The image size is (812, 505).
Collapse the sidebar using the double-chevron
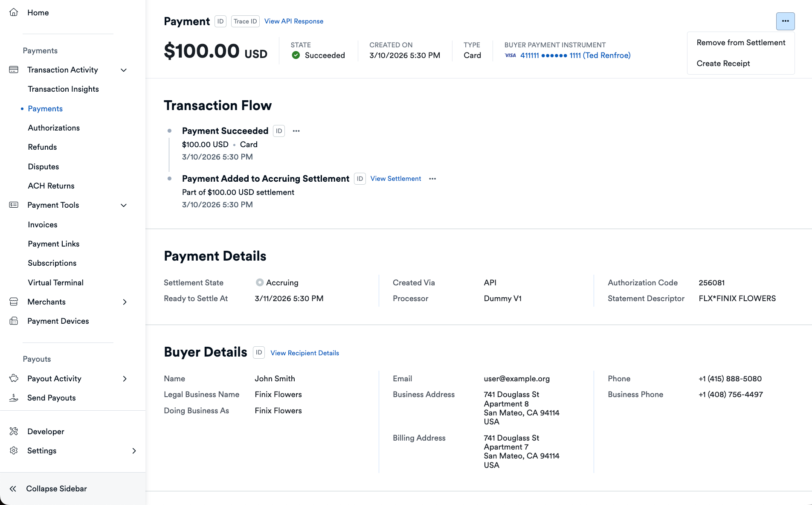pyautogui.click(x=13, y=488)
